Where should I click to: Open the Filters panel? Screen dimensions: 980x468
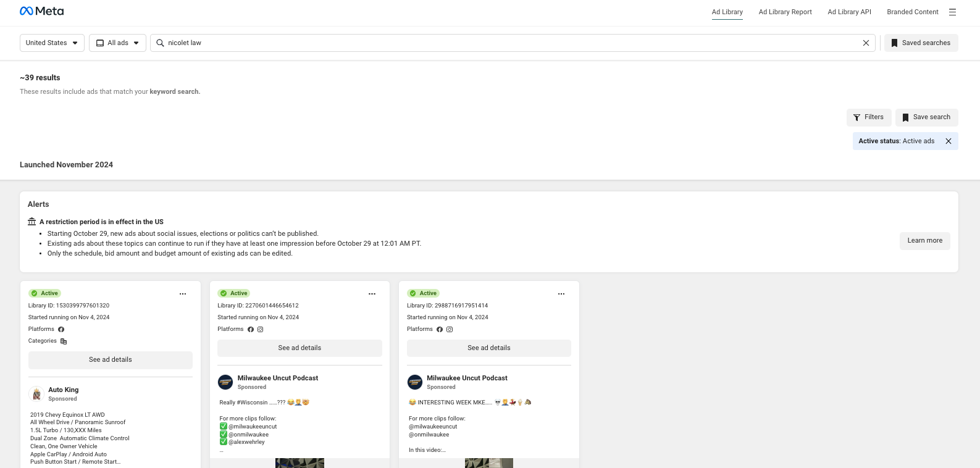(868, 117)
